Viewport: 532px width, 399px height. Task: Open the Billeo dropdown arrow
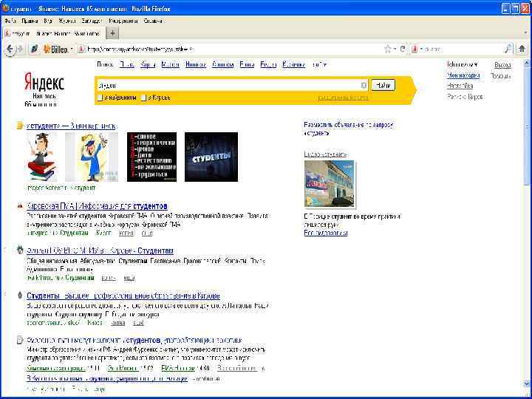(x=72, y=50)
